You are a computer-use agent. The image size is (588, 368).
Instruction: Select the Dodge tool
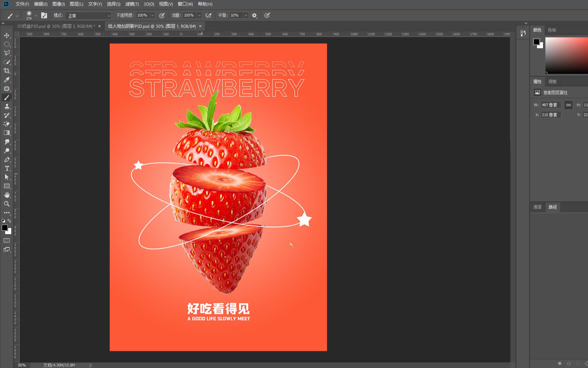[x=7, y=151]
